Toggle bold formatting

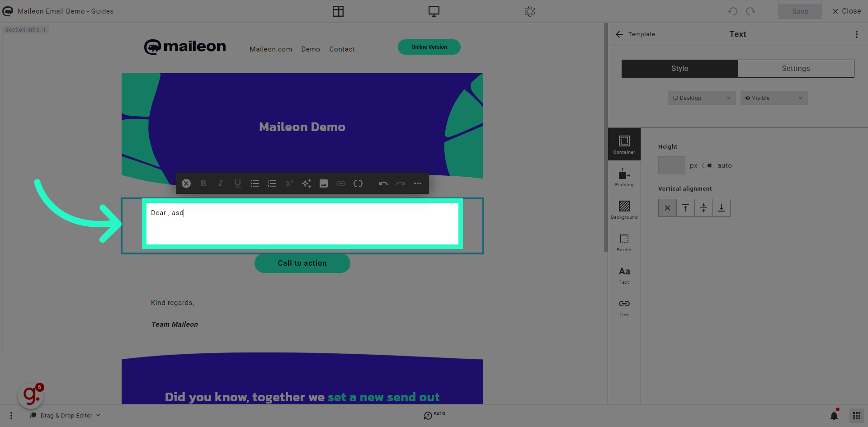click(x=203, y=183)
